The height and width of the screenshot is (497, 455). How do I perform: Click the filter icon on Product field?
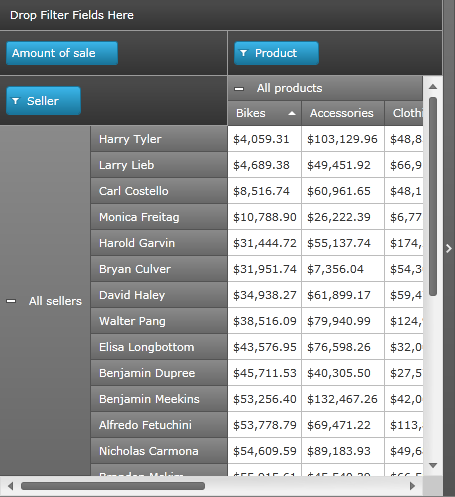pos(244,53)
